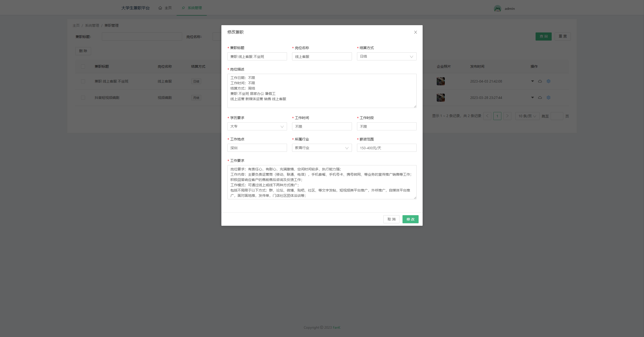Click the pin icon beside 系统管理
The height and width of the screenshot is (337, 644).
183,8
